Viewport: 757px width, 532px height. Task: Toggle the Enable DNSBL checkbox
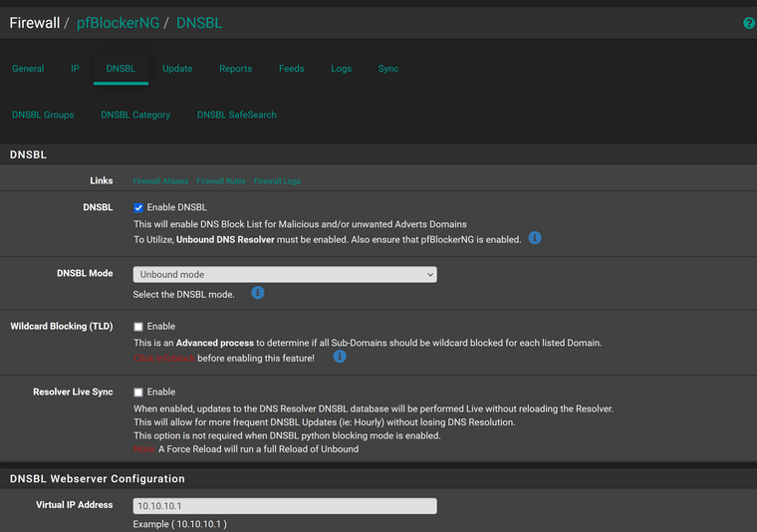pos(138,207)
